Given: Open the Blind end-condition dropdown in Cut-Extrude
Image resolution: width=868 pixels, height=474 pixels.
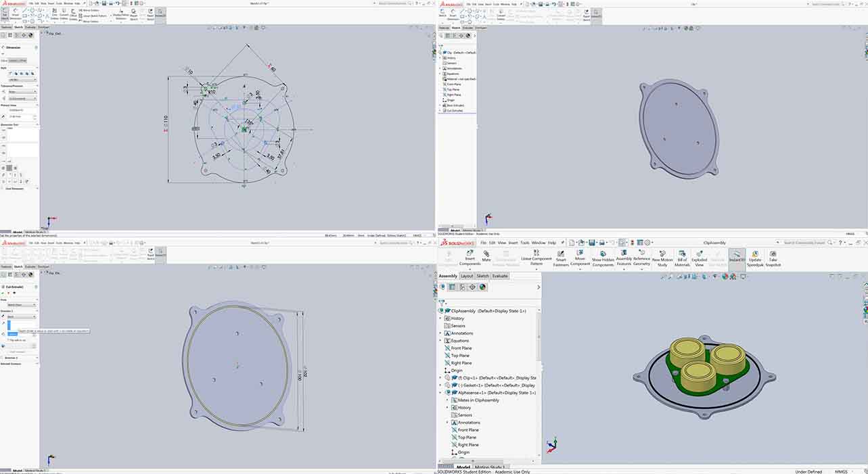Looking at the screenshot, I should pyautogui.click(x=22, y=316).
